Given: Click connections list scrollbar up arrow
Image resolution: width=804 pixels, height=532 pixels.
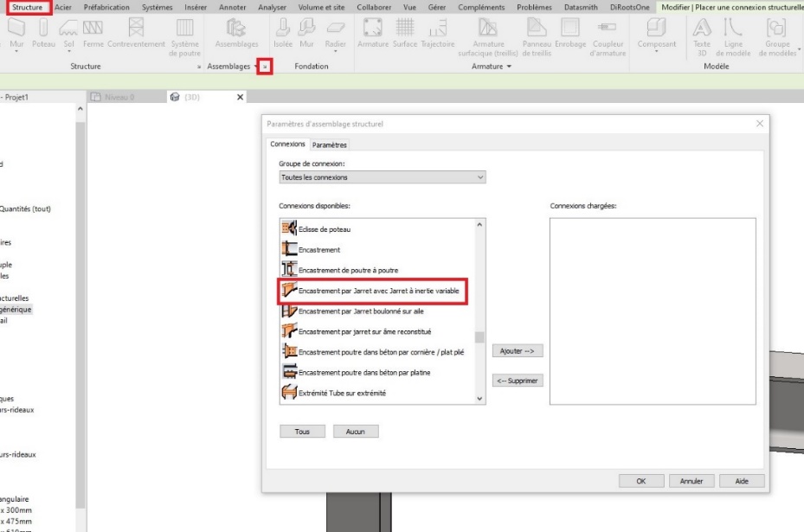Looking at the screenshot, I should pyautogui.click(x=479, y=225).
